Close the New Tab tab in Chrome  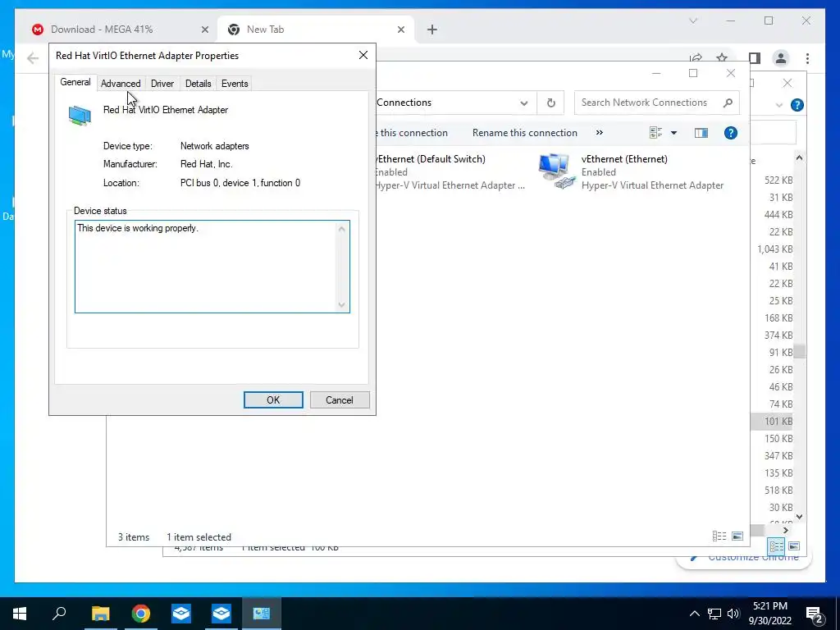point(400,30)
